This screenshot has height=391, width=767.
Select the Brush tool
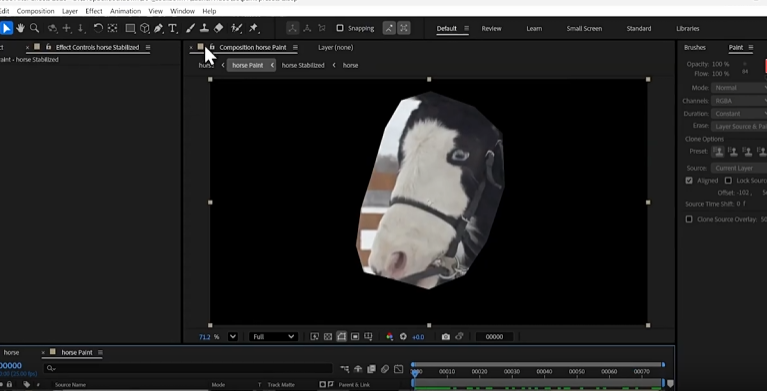tap(190, 28)
